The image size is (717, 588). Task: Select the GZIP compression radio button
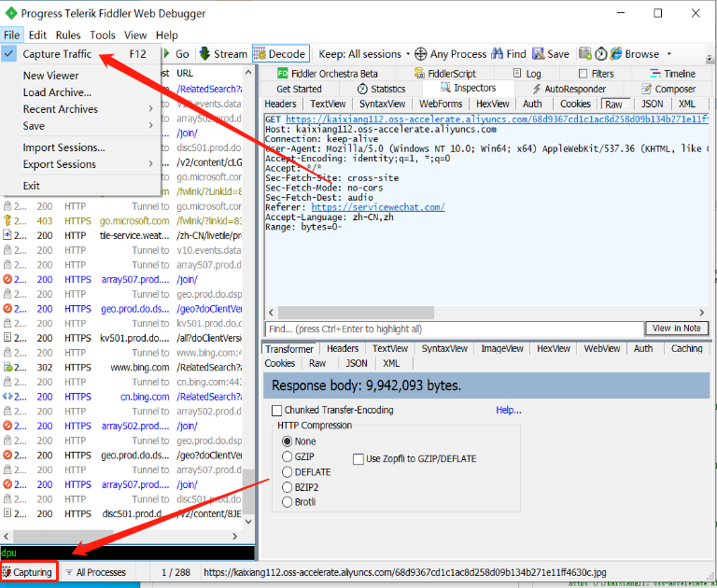[x=288, y=457]
